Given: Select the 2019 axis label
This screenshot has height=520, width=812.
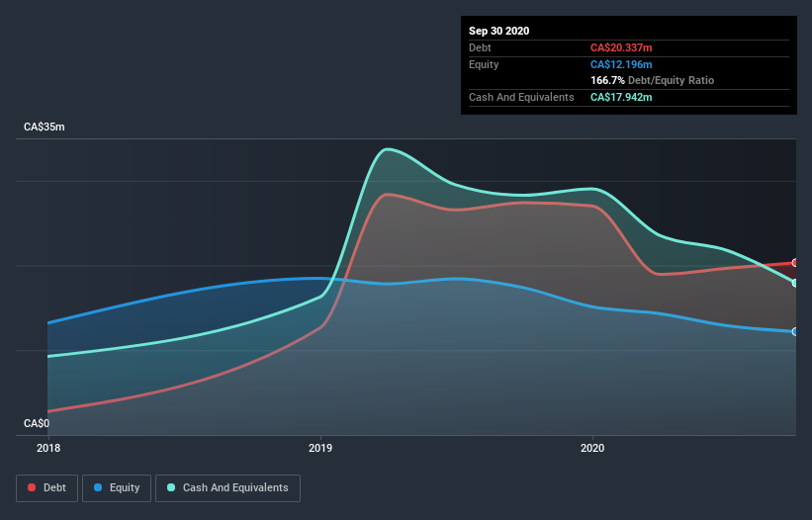Looking at the screenshot, I should (320, 448).
